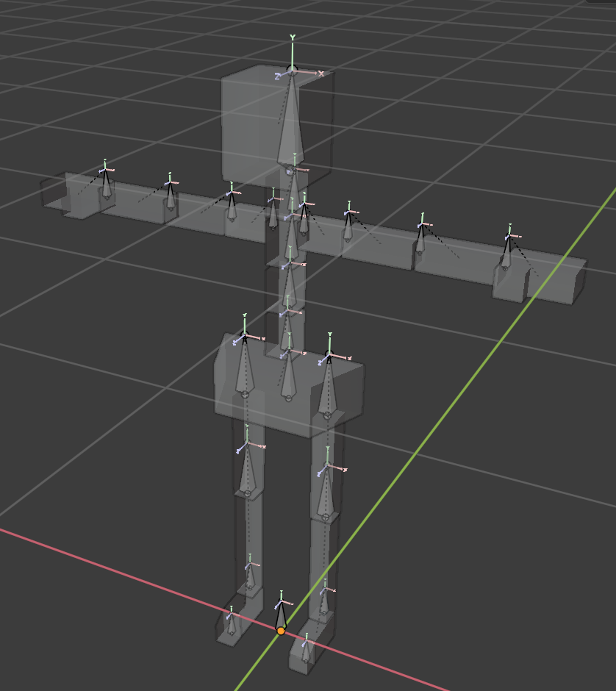Select the hand bone at the far-left arm tip
The image size is (616, 691).
[x=107, y=185]
